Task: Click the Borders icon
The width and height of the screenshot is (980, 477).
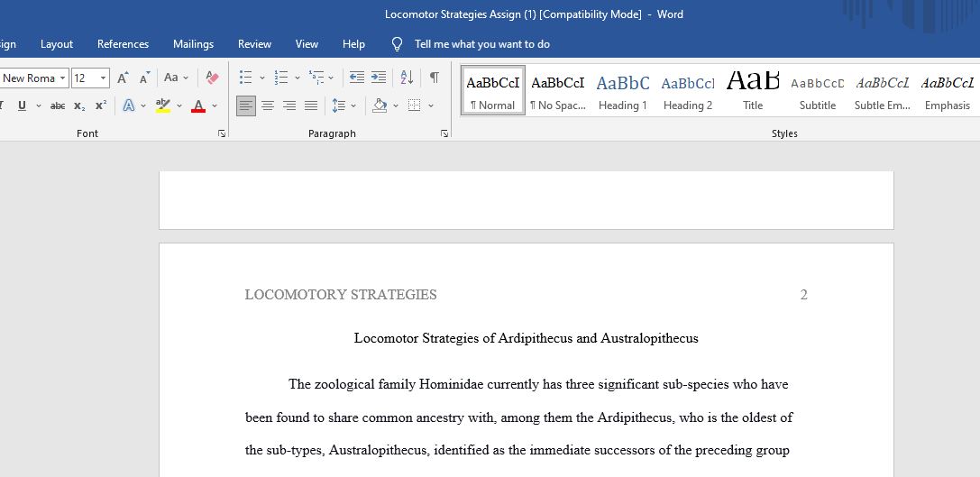Action: 414,105
